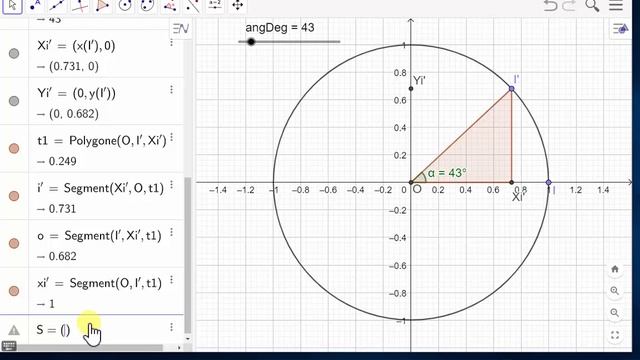
Task: Open the main hamburger menu
Action: click(616, 6)
